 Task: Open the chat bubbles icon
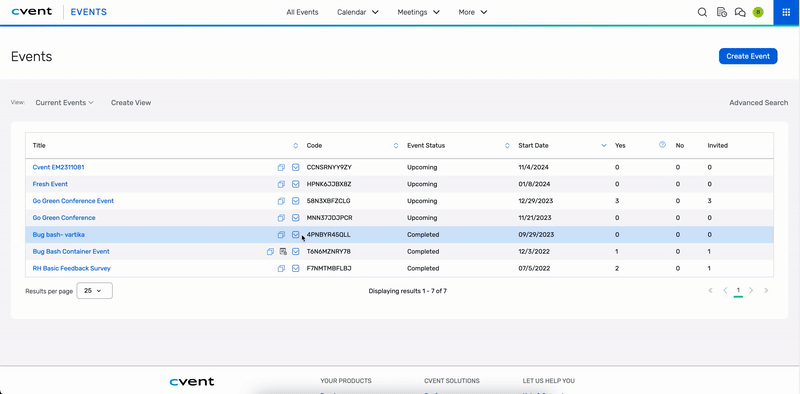click(x=740, y=12)
